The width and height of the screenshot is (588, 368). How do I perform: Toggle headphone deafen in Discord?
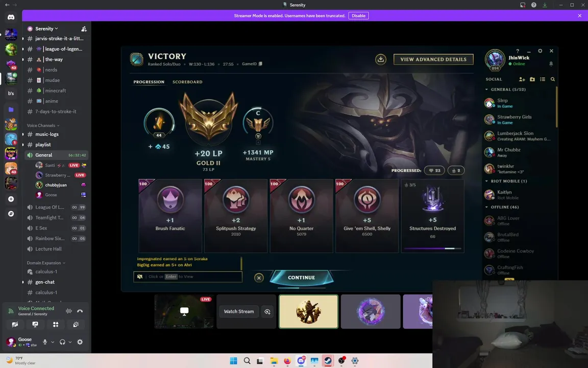pos(62,342)
